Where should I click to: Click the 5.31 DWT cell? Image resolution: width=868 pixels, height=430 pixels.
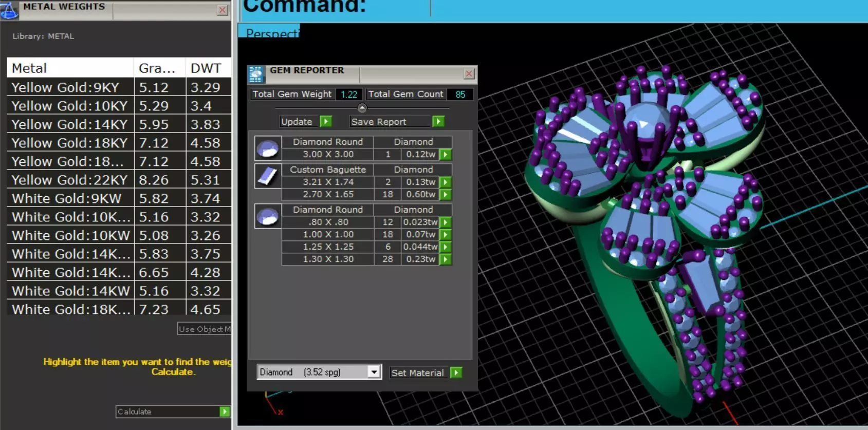[x=209, y=180]
